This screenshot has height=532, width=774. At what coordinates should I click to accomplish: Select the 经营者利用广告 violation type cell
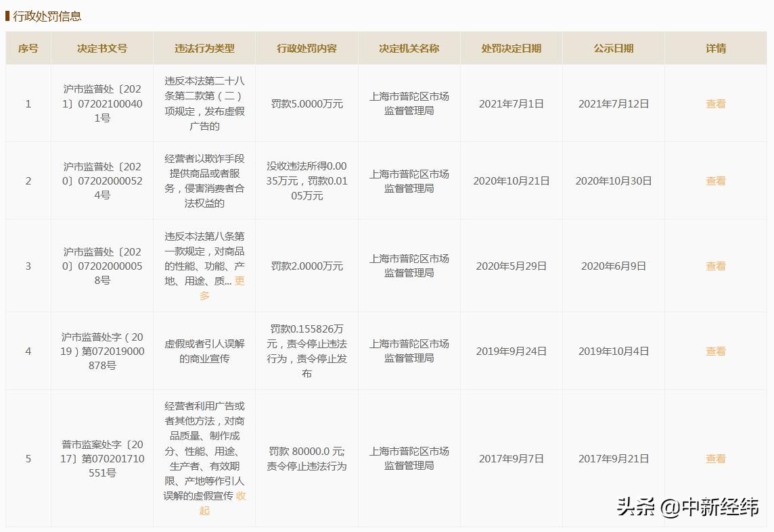(204, 458)
